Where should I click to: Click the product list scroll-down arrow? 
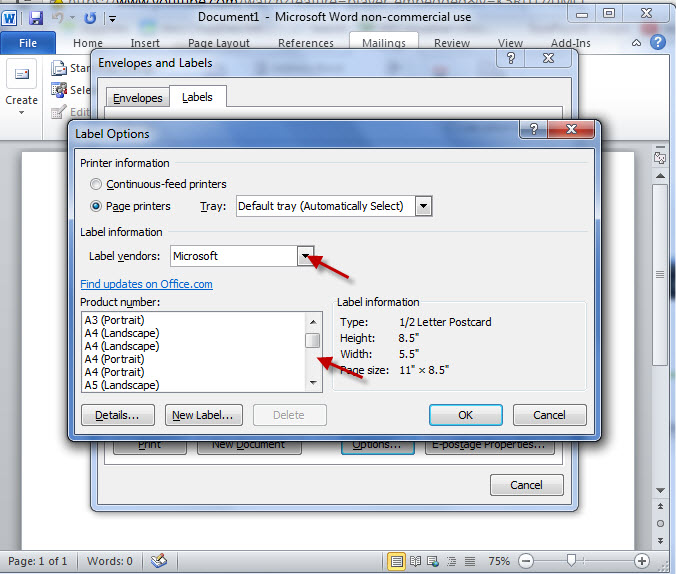(313, 383)
